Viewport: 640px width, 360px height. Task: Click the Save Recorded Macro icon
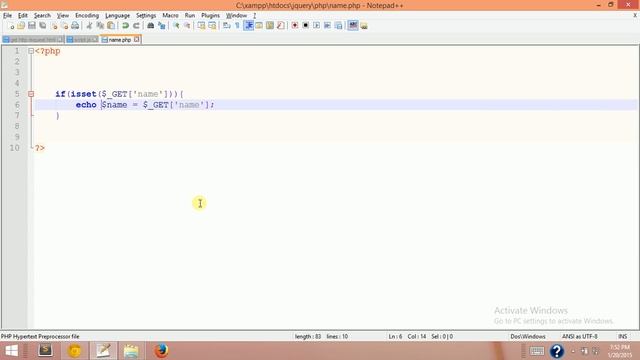pyautogui.click(x=338, y=26)
